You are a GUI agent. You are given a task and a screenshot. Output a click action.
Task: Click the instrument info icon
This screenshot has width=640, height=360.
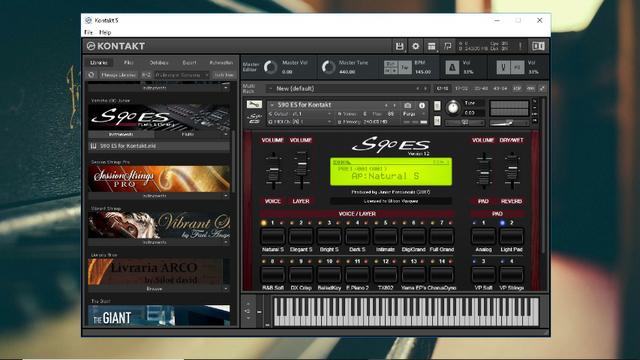pyautogui.click(x=422, y=105)
